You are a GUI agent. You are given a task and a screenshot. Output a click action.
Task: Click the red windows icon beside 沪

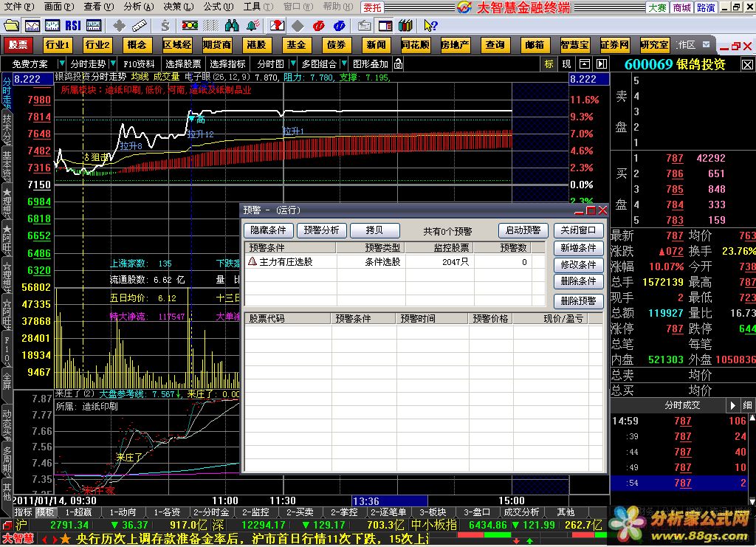tap(7, 526)
